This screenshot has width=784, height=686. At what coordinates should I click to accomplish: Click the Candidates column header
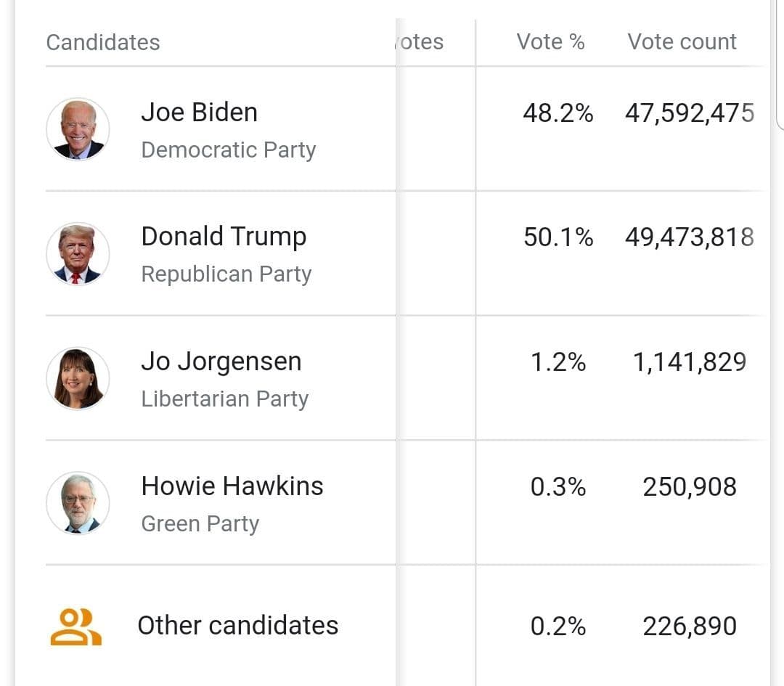tap(103, 42)
